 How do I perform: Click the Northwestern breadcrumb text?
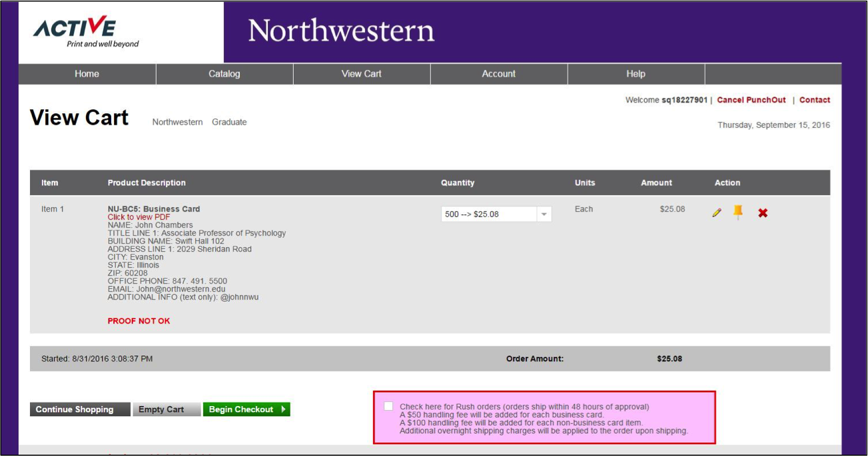click(177, 122)
